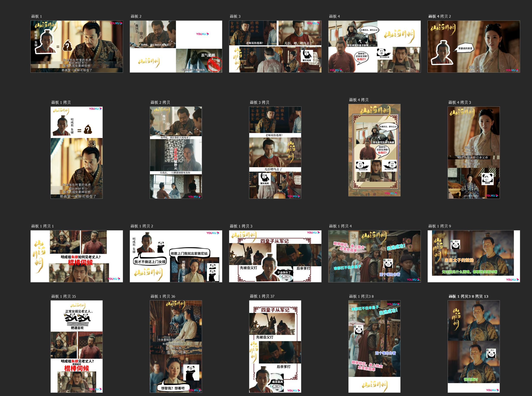
Task: Click the label reading exactly "画板 4 拷贝"
Action: [x=359, y=100]
